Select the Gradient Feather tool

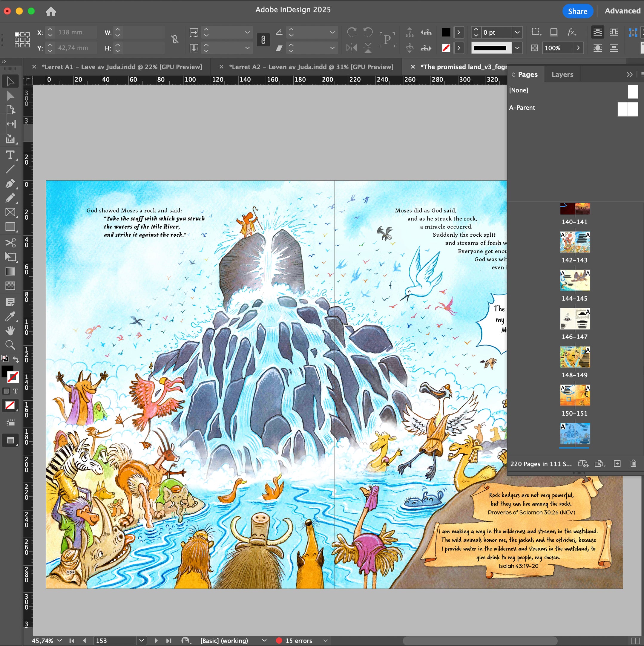click(x=10, y=286)
